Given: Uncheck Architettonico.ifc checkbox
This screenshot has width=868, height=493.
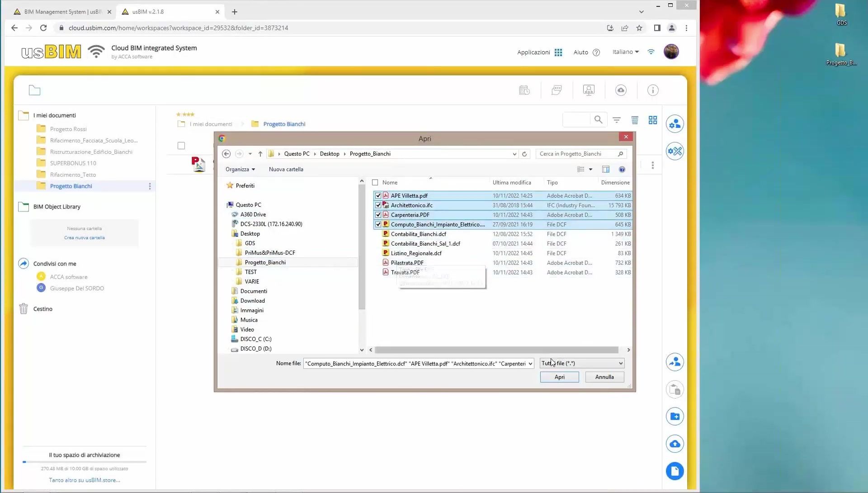Looking at the screenshot, I should point(378,205).
